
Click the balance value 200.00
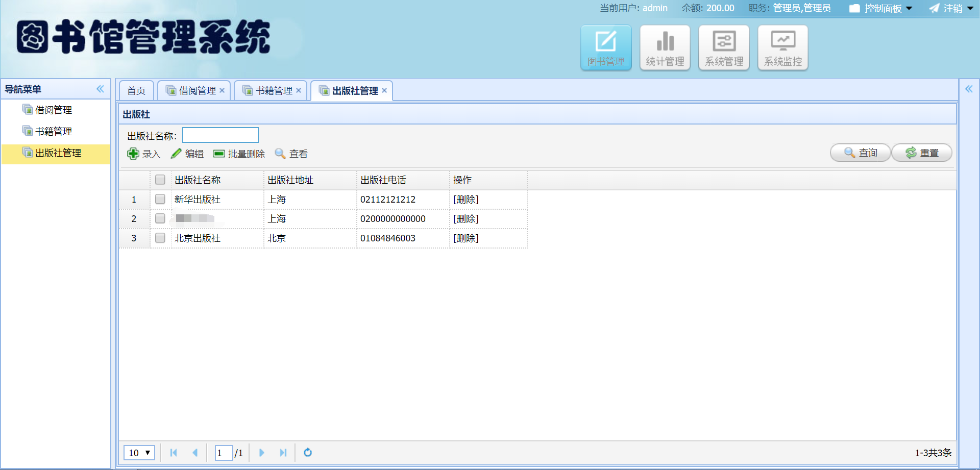coord(720,8)
